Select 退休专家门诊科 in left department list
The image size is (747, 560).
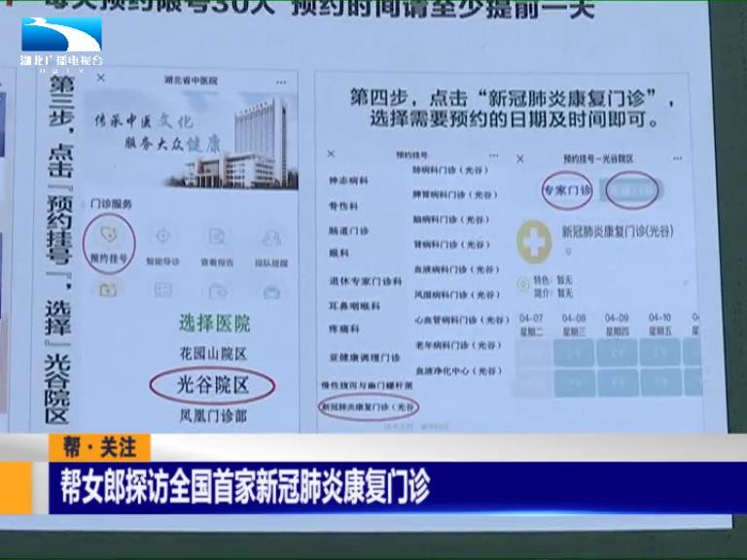(364, 281)
